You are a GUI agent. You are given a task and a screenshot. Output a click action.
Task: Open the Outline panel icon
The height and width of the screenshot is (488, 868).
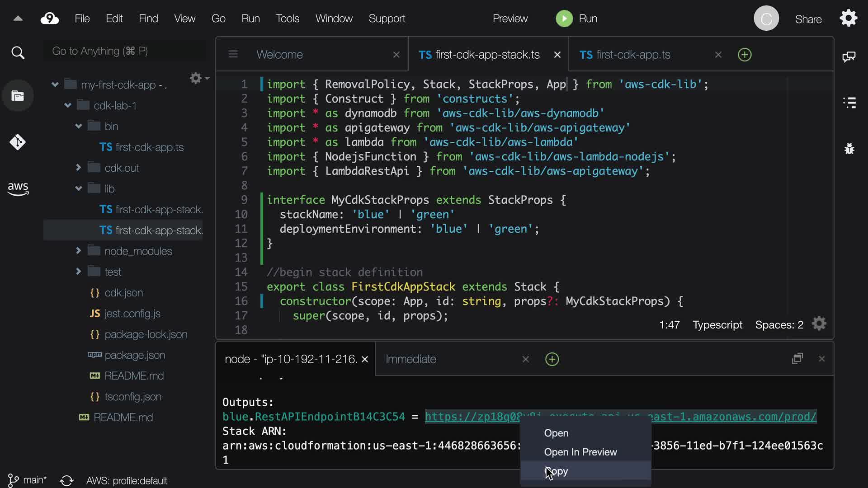(849, 103)
